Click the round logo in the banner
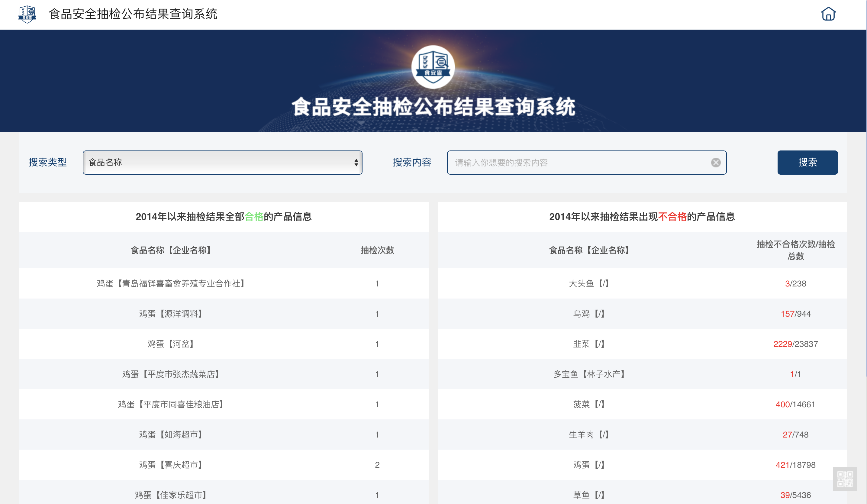The height and width of the screenshot is (504, 867). (x=433, y=67)
